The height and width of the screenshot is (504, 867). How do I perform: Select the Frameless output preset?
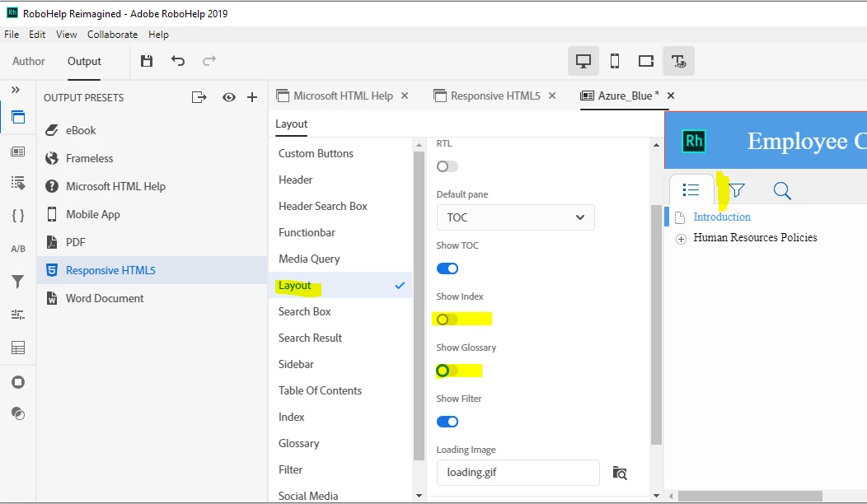click(x=152, y=158)
